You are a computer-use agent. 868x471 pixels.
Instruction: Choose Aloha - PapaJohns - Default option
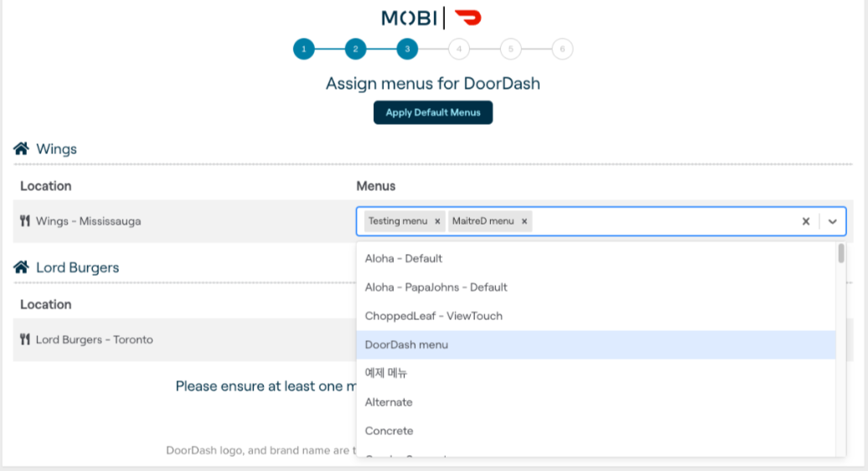[x=436, y=287]
